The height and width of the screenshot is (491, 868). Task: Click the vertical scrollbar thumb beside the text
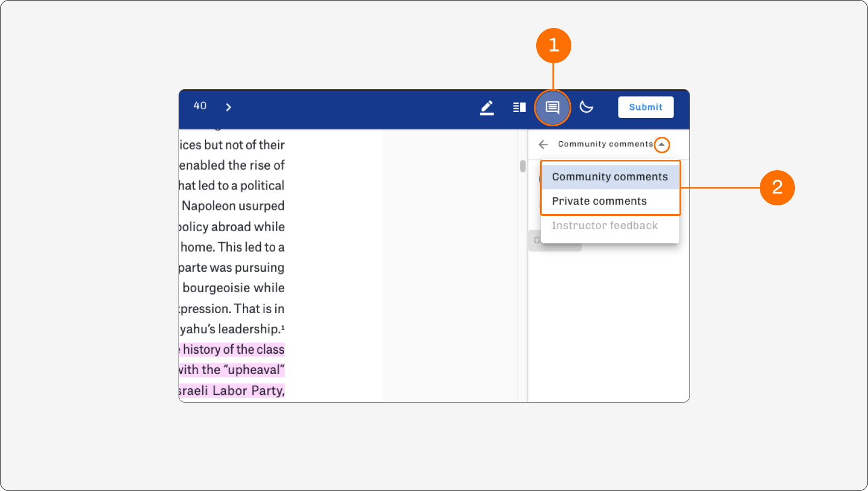(522, 166)
